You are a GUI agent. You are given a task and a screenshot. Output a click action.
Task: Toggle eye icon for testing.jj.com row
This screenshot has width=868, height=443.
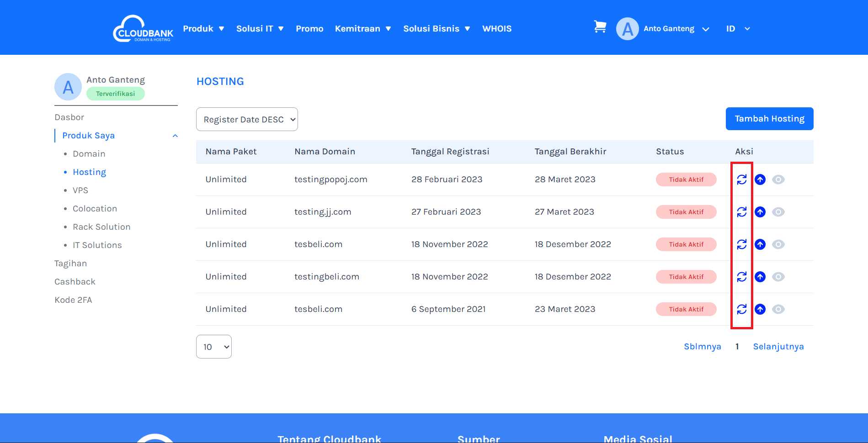click(778, 212)
